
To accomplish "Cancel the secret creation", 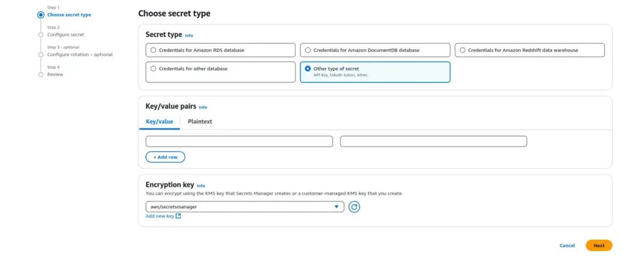I will point(567,246).
